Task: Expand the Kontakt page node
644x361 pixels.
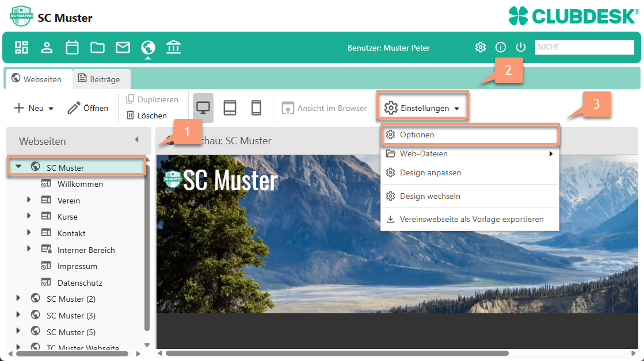Action: (29, 233)
